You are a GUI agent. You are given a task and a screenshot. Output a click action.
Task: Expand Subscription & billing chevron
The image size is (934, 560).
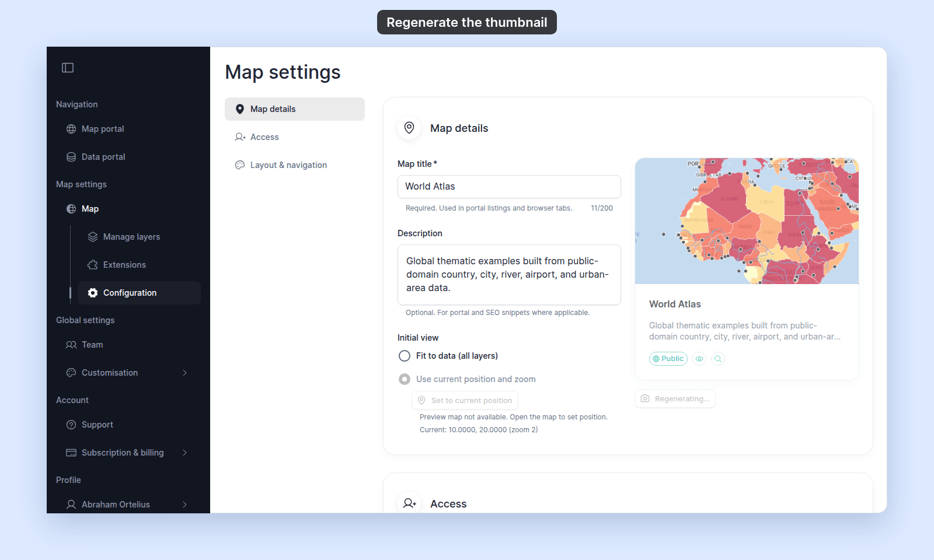point(184,453)
